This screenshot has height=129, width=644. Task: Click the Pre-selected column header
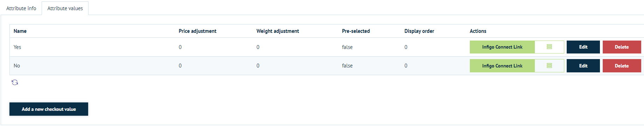tap(356, 31)
